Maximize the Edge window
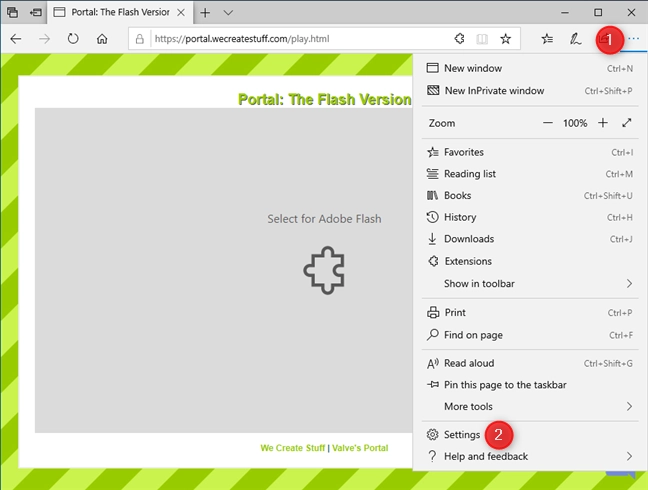This screenshot has width=648, height=490. [598, 12]
